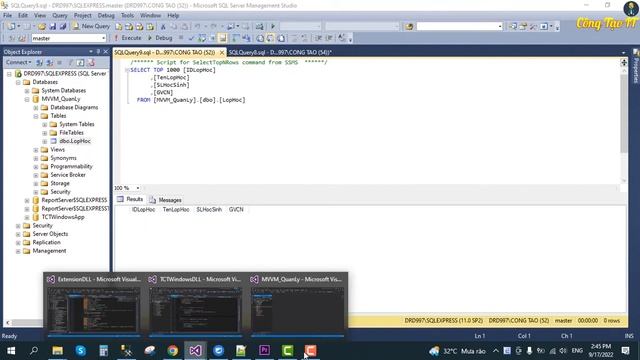Collapse the MVVM_QuanLy database node
The image size is (640, 360).
(27, 99)
